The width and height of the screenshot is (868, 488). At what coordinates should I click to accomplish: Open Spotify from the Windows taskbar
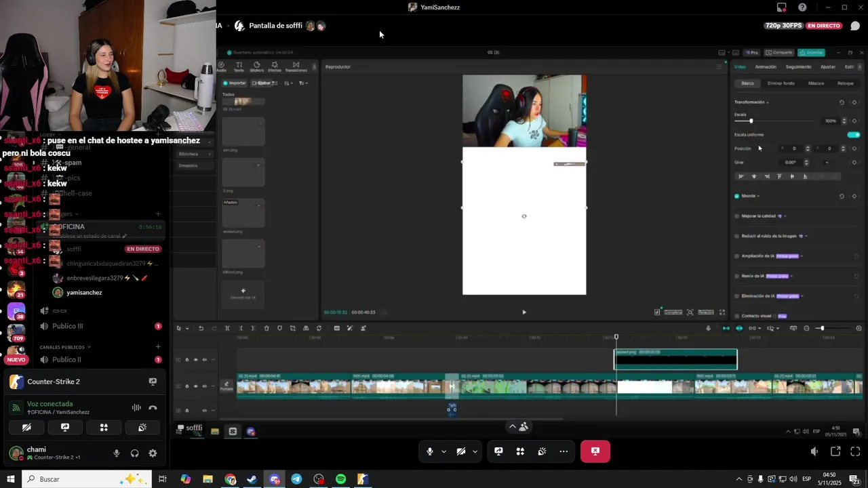pos(340,479)
